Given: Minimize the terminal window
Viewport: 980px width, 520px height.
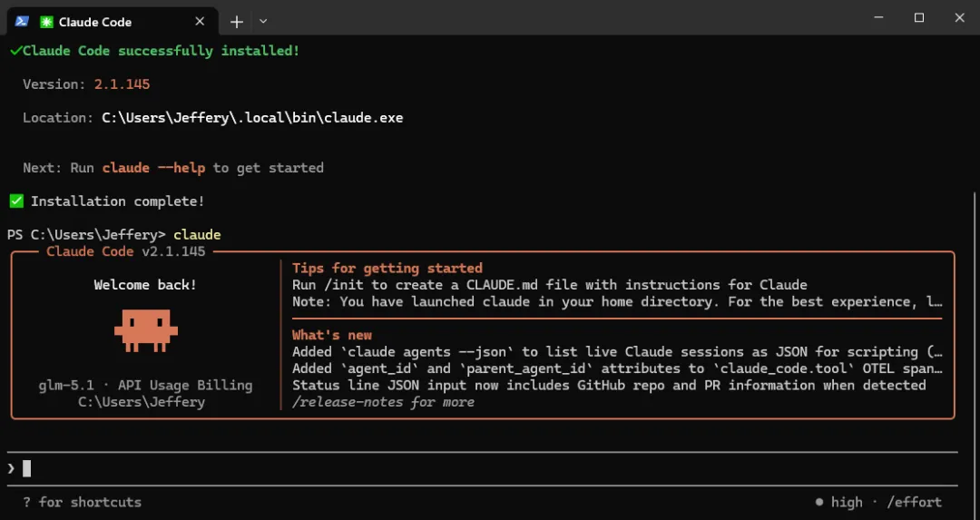Looking at the screenshot, I should (878, 18).
